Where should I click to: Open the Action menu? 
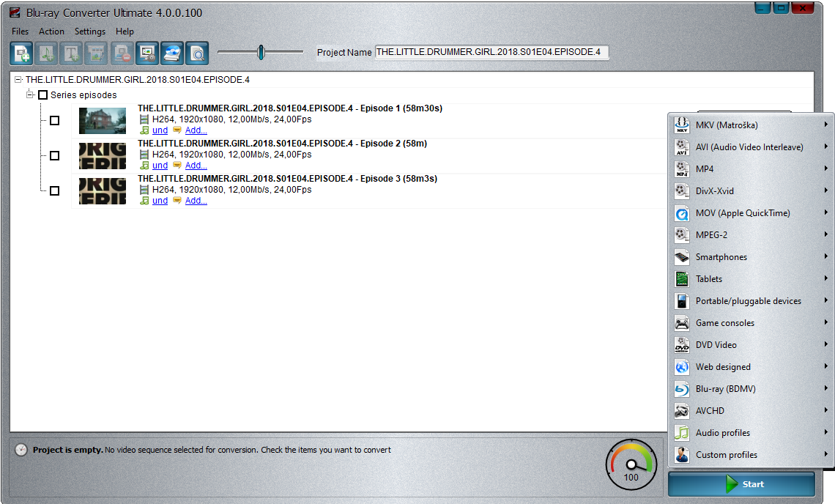click(x=51, y=31)
